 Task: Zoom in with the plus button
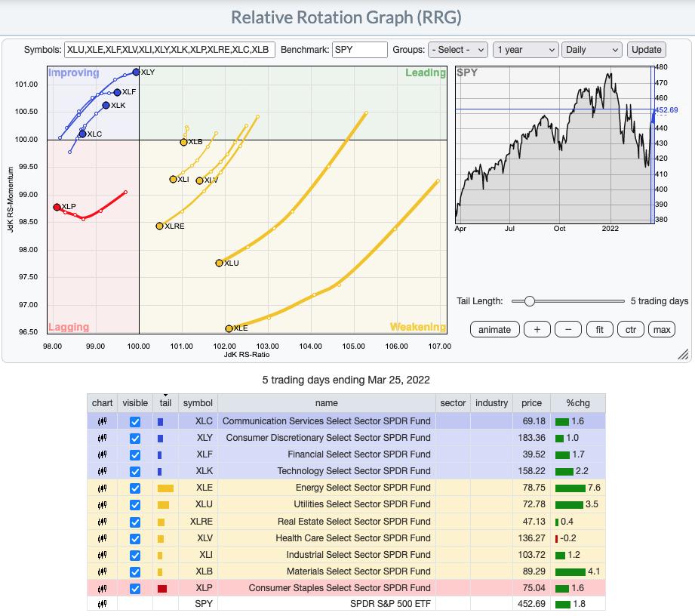click(537, 329)
